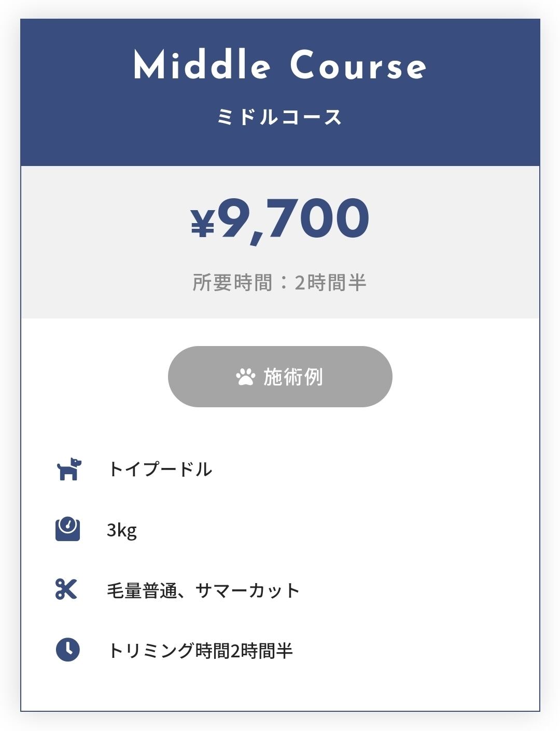Click the 3kg weight text
Image resolution: width=560 pixels, height=731 pixels.
point(122,530)
